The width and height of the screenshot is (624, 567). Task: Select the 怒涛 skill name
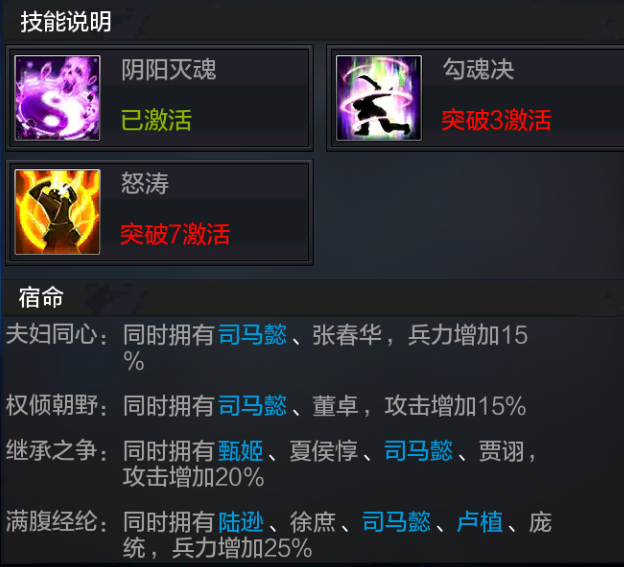point(145,183)
